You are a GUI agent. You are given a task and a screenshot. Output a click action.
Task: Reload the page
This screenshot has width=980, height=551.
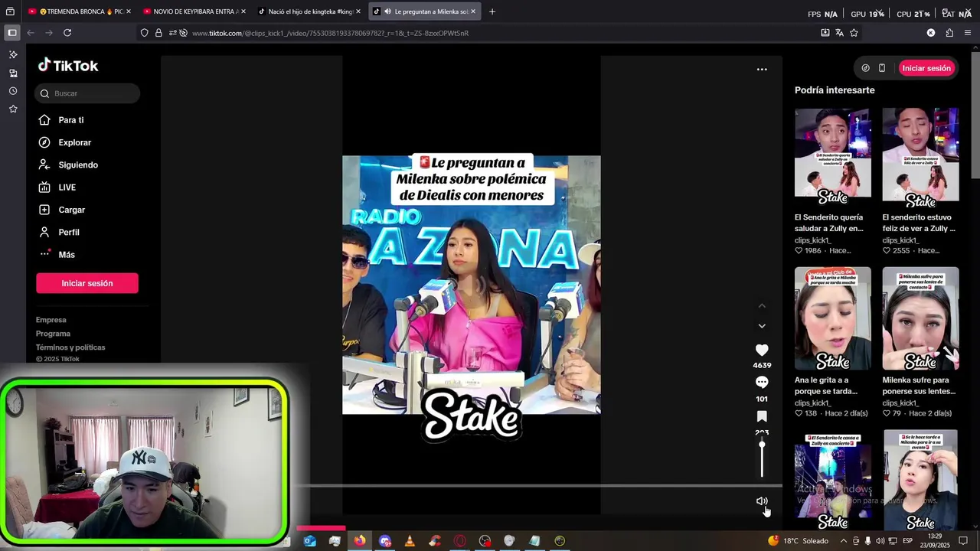67,33
